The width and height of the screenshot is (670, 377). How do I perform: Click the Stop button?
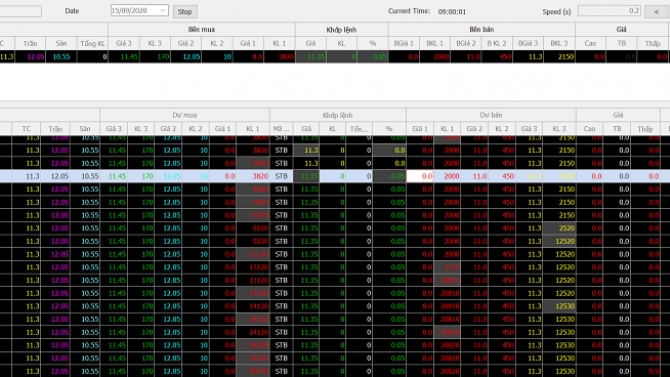pyautogui.click(x=185, y=12)
